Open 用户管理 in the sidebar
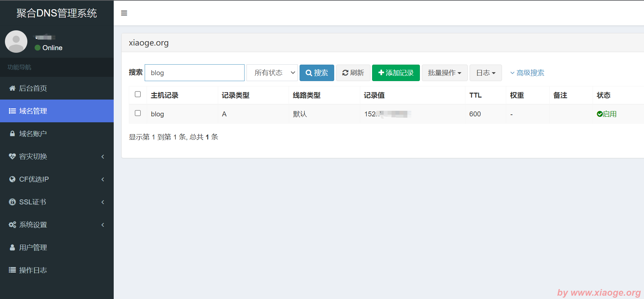This screenshot has height=299, width=644. [33, 248]
